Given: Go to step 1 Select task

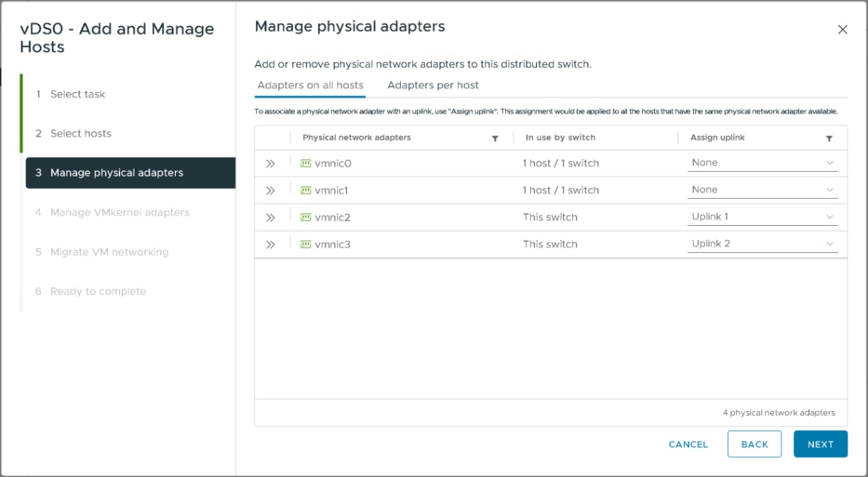Looking at the screenshot, I should (77, 94).
